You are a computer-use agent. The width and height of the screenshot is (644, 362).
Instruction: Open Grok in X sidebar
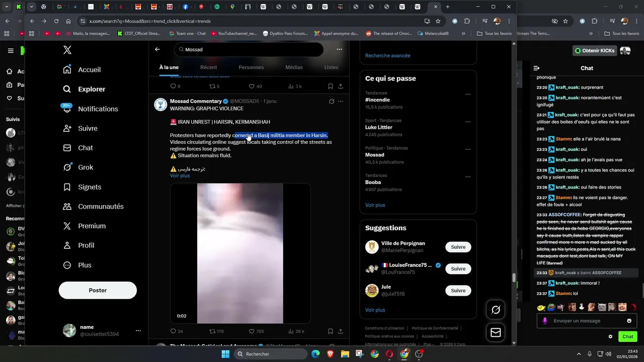78,167
